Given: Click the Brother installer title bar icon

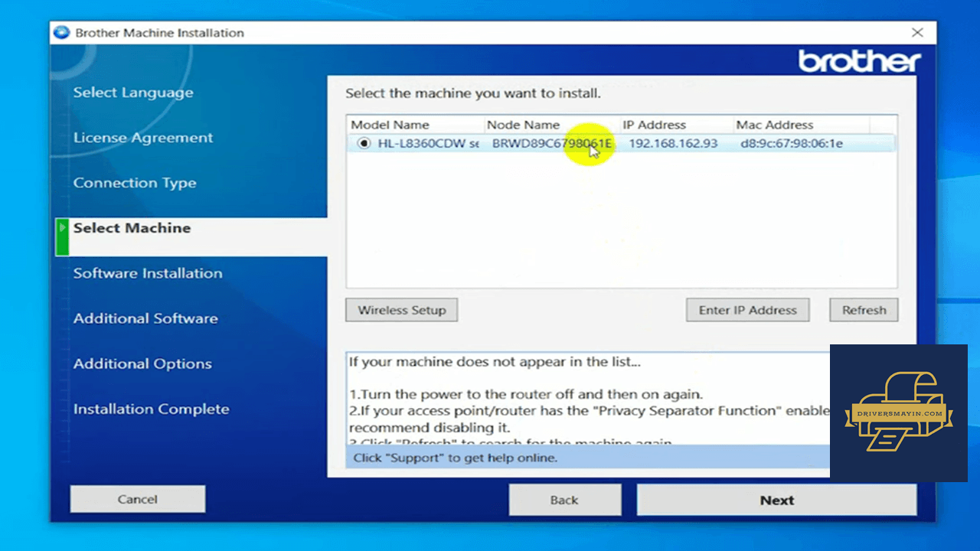Looking at the screenshot, I should pyautogui.click(x=61, y=33).
